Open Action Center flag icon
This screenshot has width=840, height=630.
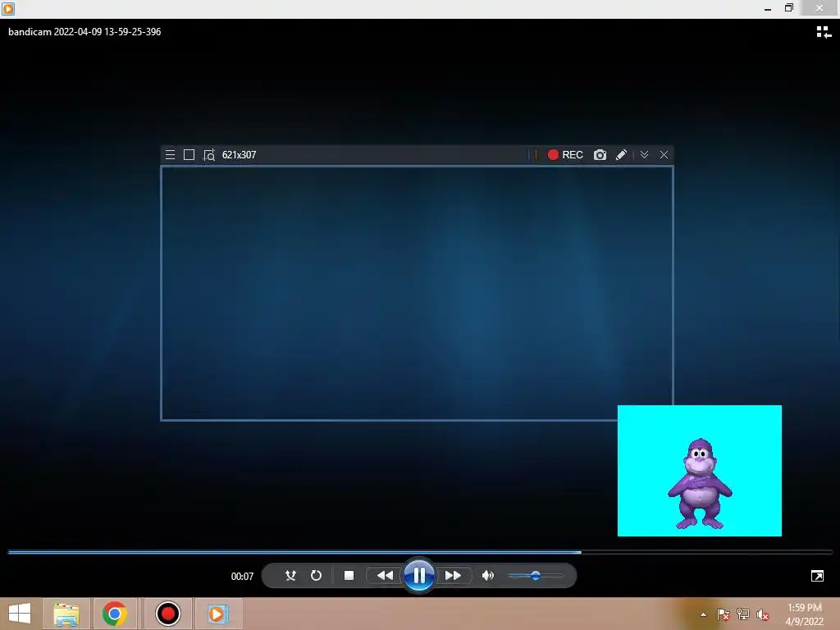click(724, 614)
